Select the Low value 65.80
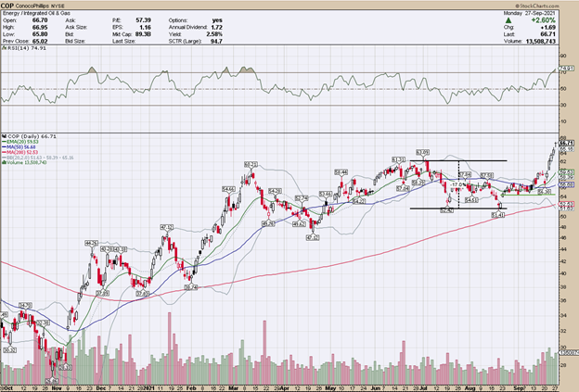The image size is (579, 392). 40,34
